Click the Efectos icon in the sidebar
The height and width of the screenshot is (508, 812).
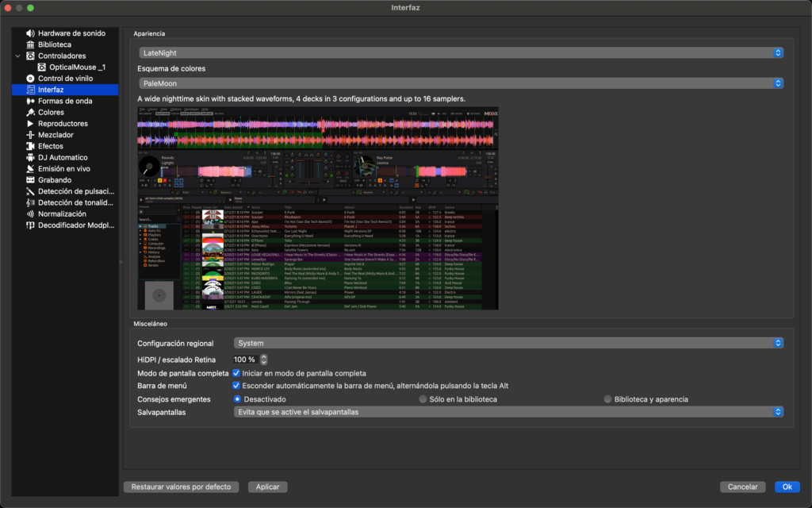point(31,146)
